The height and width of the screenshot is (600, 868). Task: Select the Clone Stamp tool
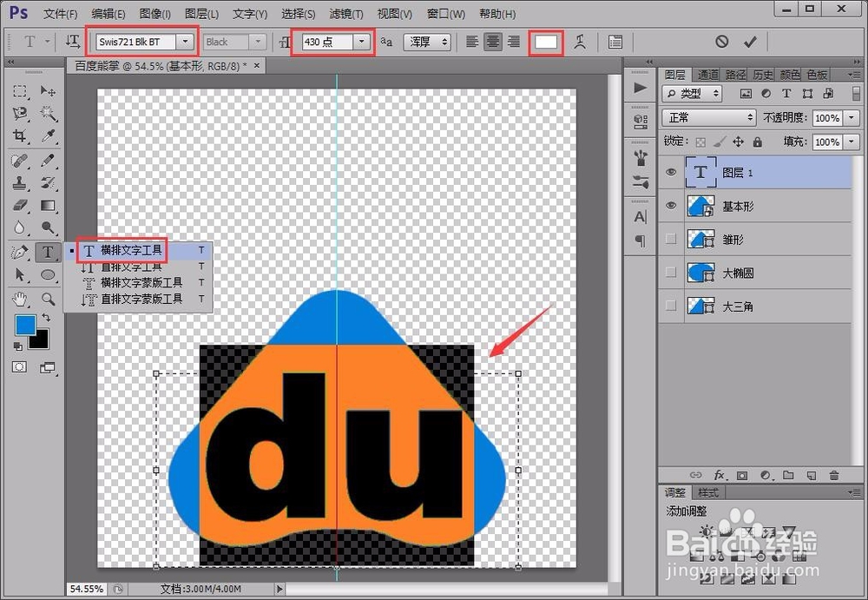(x=20, y=183)
